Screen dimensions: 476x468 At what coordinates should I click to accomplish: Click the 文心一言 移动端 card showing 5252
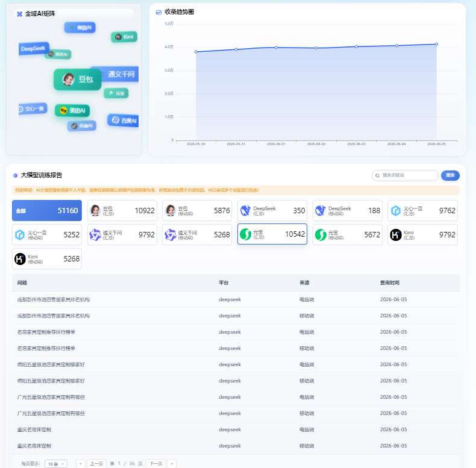click(47, 235)
